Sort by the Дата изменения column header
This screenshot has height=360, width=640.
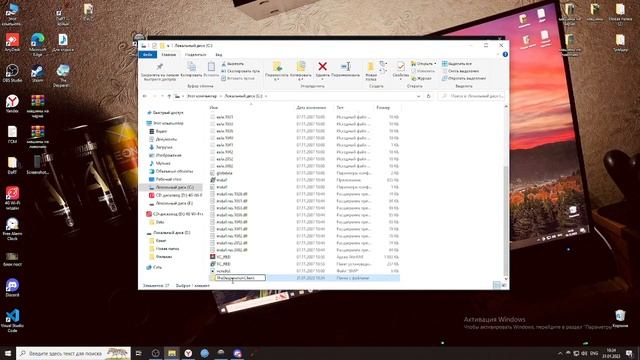point(311,107)
